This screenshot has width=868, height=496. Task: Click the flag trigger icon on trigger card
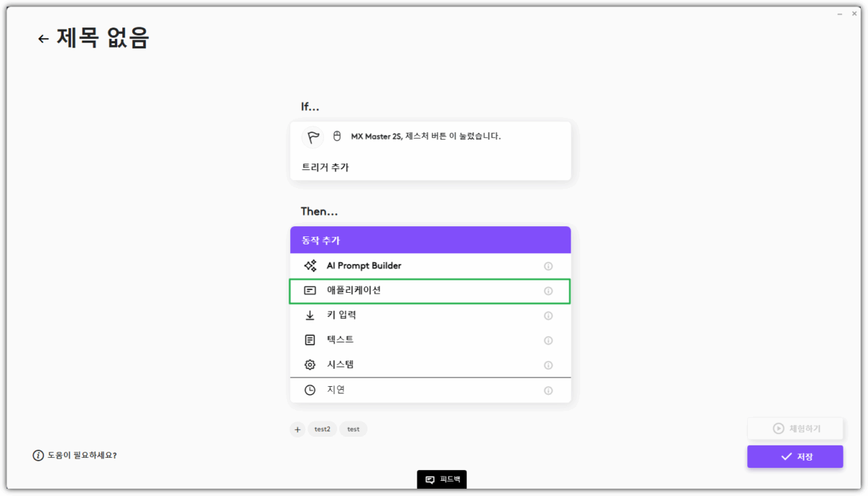pos(312,137)
